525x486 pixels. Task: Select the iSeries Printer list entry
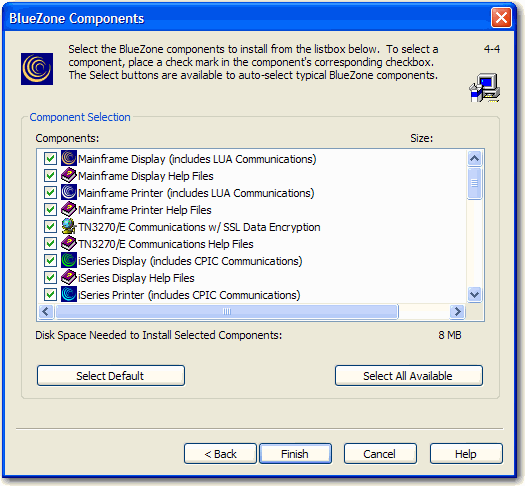pyautogui.click(x=189, y=295)
